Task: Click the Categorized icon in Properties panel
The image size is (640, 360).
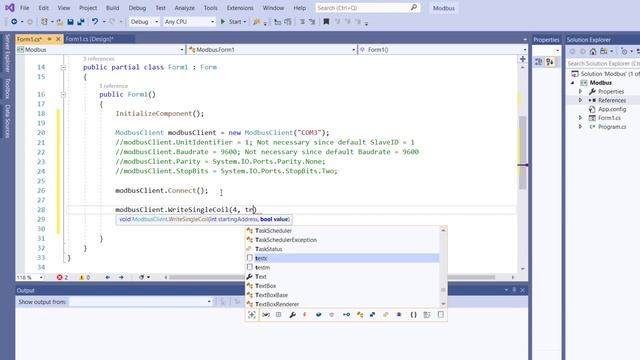Action: (x=539, y=62)
